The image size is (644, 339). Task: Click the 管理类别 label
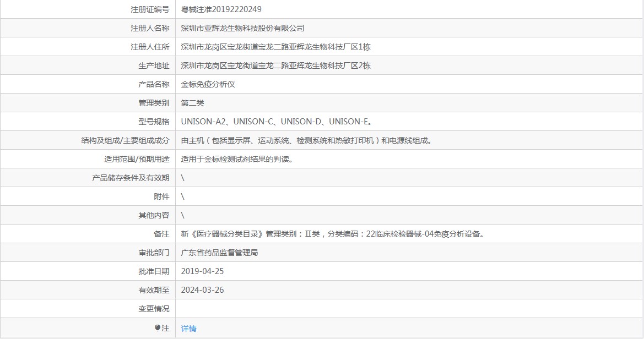[x=154, y=103]
